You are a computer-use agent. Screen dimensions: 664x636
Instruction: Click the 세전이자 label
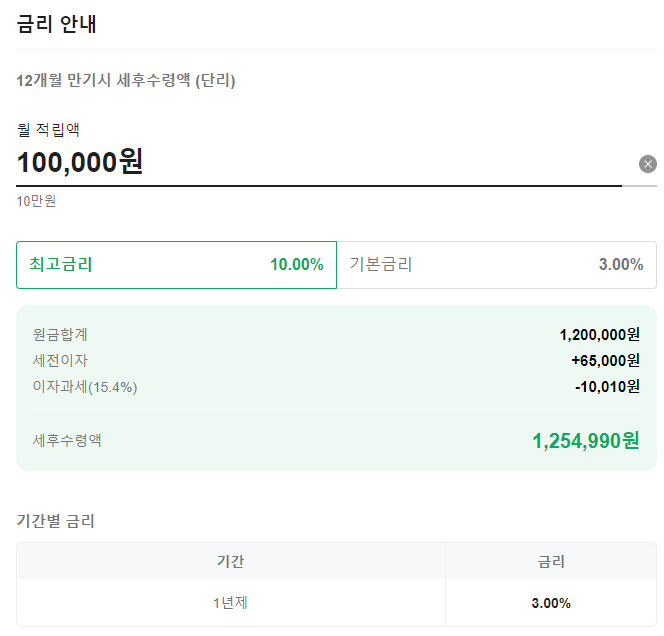(60, 360)
